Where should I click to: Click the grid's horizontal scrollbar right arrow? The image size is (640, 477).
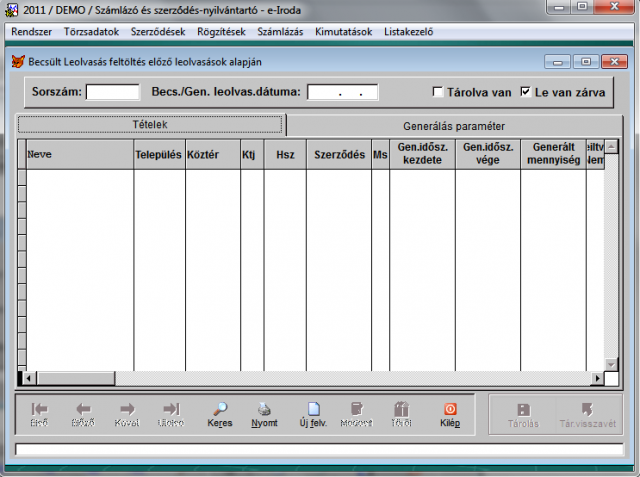coord(597,378)
